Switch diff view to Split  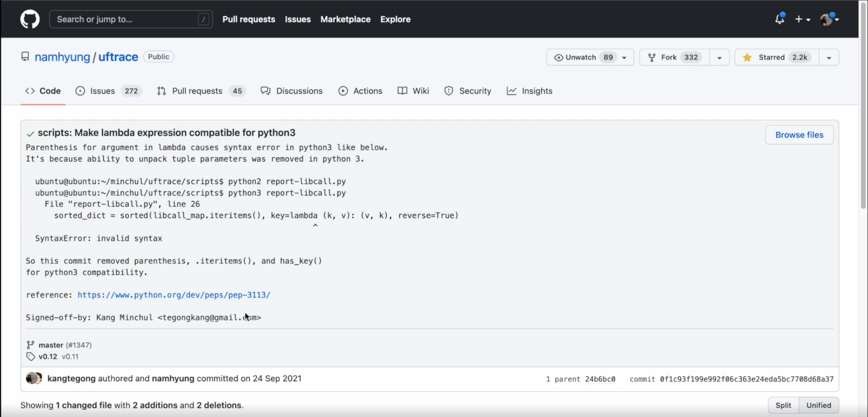pos(783,405)
